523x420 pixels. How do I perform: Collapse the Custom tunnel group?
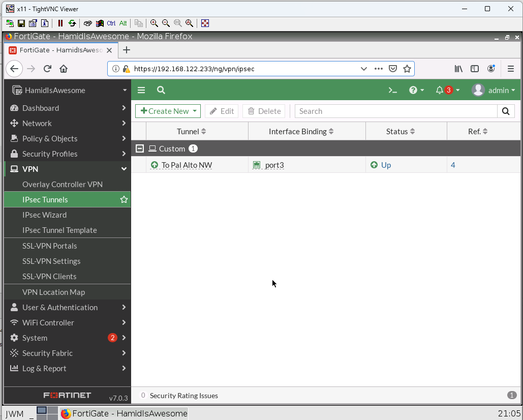pyautogui.click(x=140, y=148)
